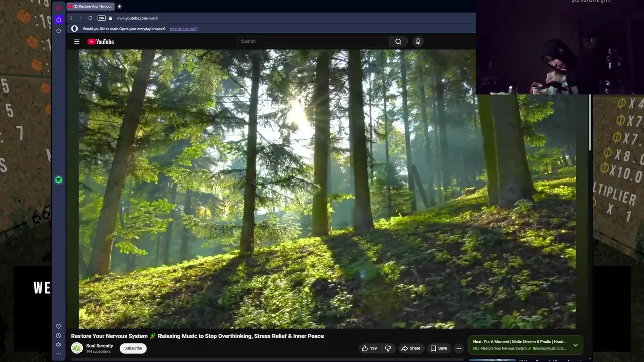The width and height of the screenshot is (644, 362).
Task: Go to YouTube home via logo
Action: tap(101, 42)
